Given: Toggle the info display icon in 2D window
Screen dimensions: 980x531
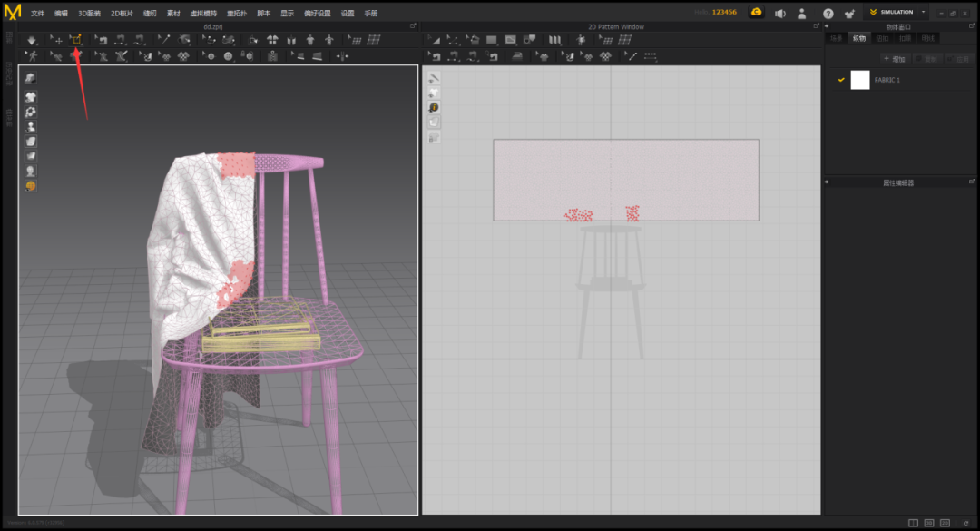Looking at the screenshot, I should (435, 107).
